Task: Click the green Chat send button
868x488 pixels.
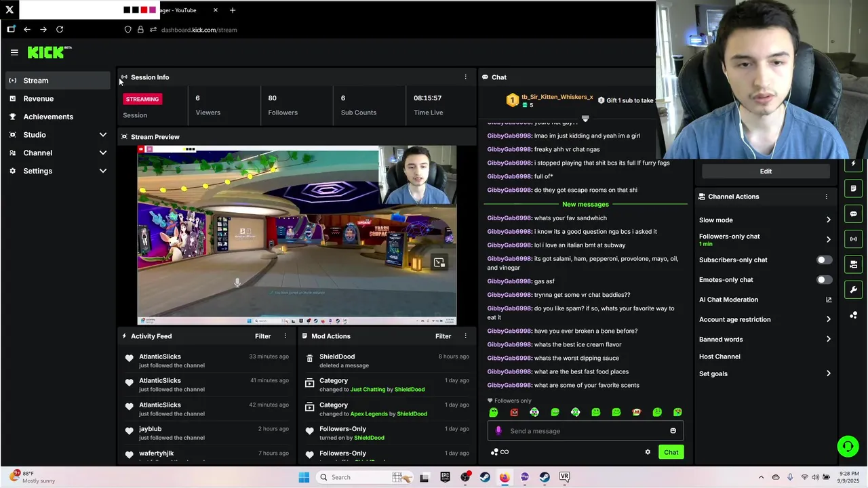Action: pos(671,452)
